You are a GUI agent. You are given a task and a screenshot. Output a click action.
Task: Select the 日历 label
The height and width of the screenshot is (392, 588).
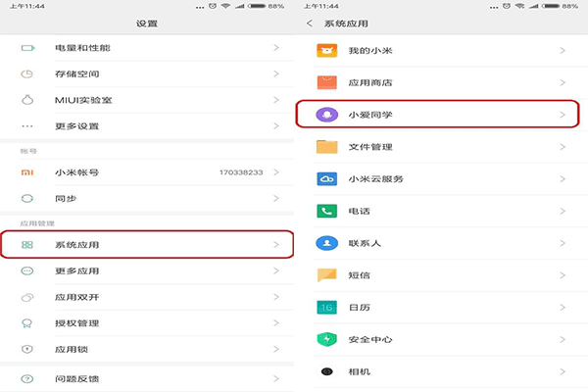(360, 308)
